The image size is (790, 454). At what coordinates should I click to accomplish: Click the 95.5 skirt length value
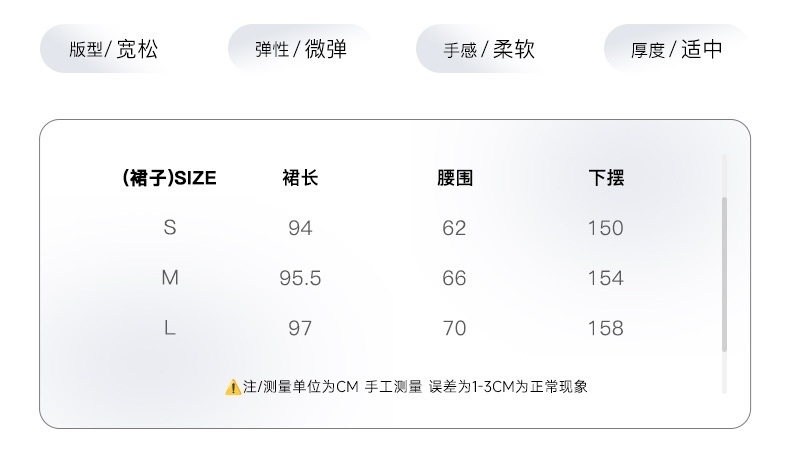pos(300,278)
